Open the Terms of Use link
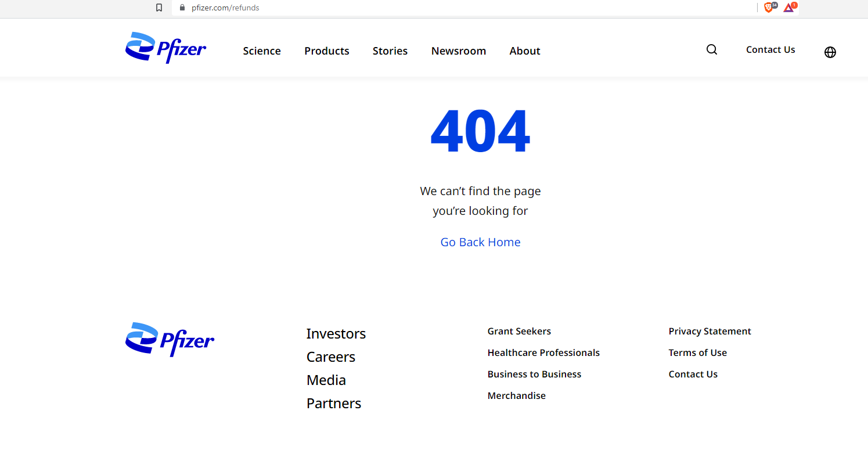 coord(697,353)
